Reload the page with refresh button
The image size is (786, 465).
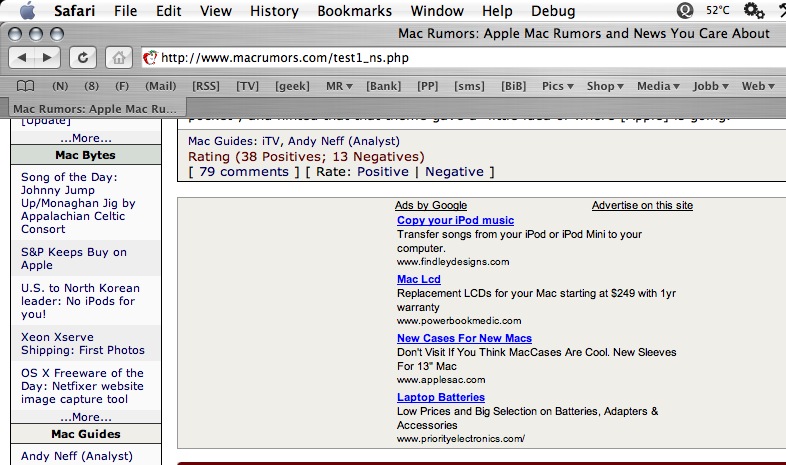coord(83,58)
